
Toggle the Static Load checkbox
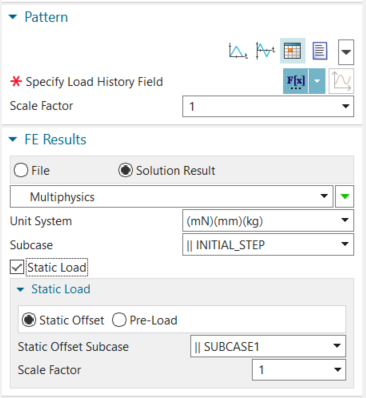pos(16,267)
